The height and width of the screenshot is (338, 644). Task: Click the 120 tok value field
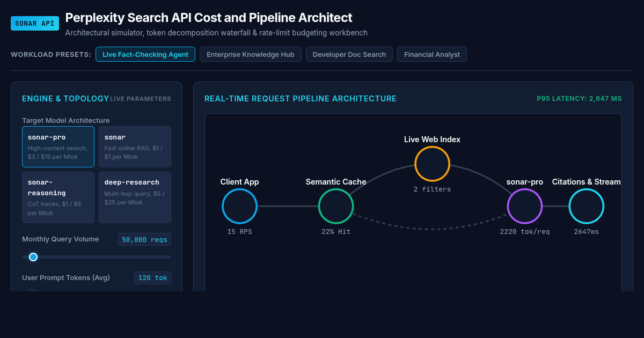point(152,278)
